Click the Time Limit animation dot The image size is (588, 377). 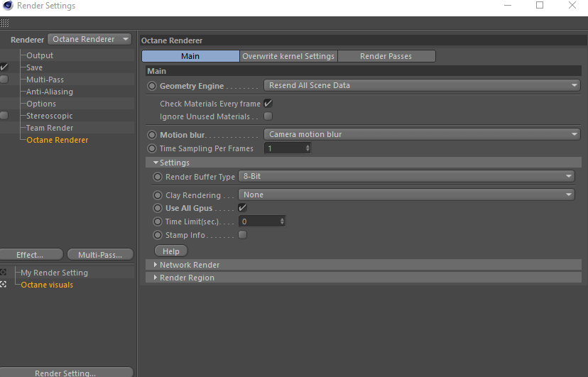point(158,222)
